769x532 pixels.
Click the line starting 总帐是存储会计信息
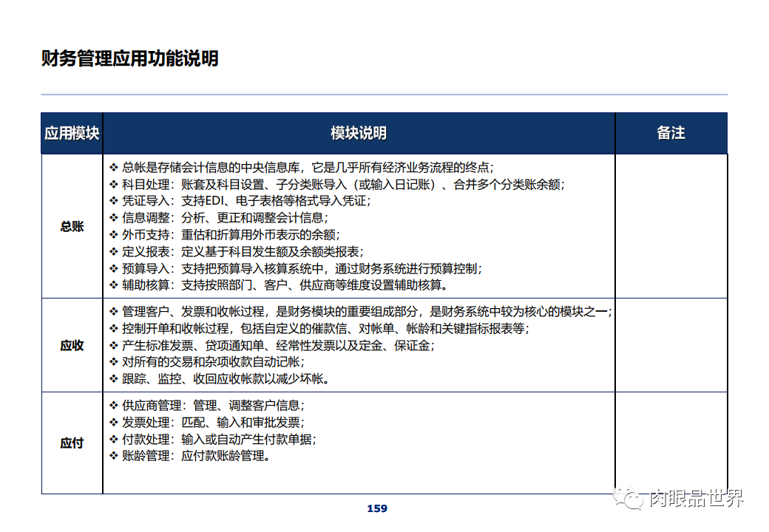(301, 168)
